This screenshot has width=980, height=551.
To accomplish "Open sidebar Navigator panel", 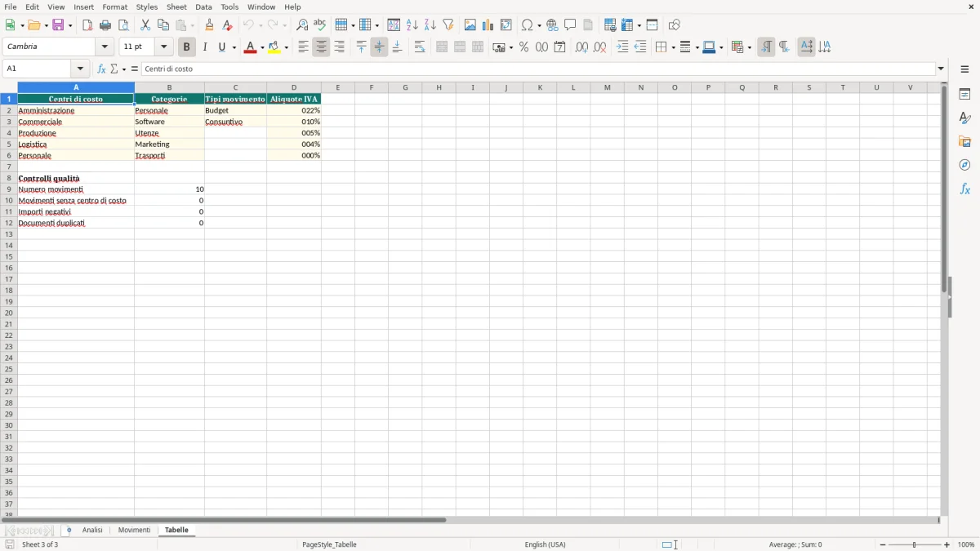I will coord(964,165).
